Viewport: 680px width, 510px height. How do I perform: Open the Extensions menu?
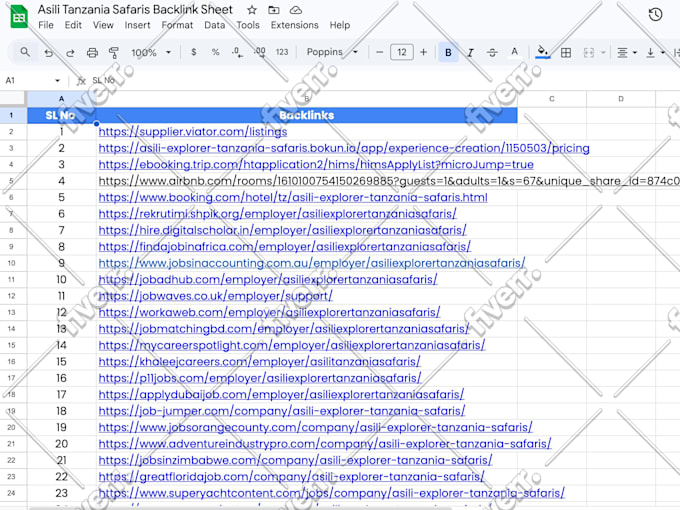[x=294, y=25]
